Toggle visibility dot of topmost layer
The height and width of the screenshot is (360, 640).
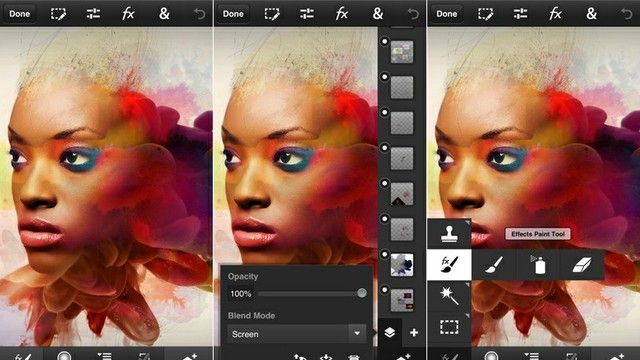tap(384, 42)
